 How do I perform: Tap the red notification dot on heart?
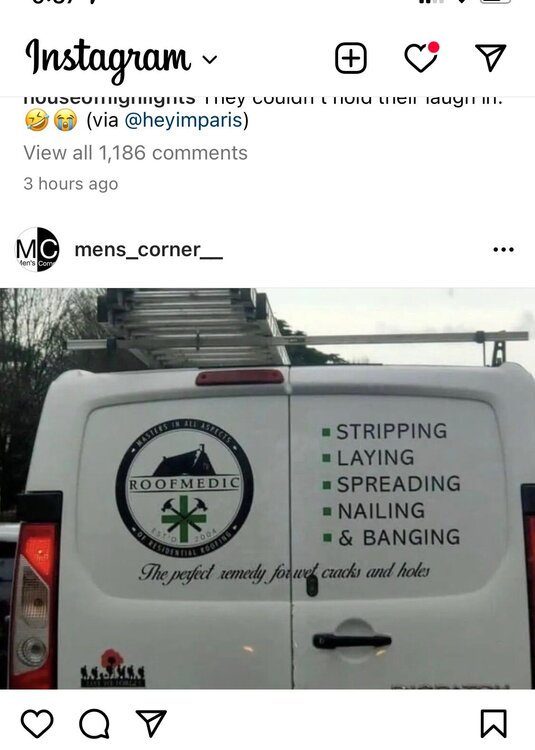(x=434, y=47)
